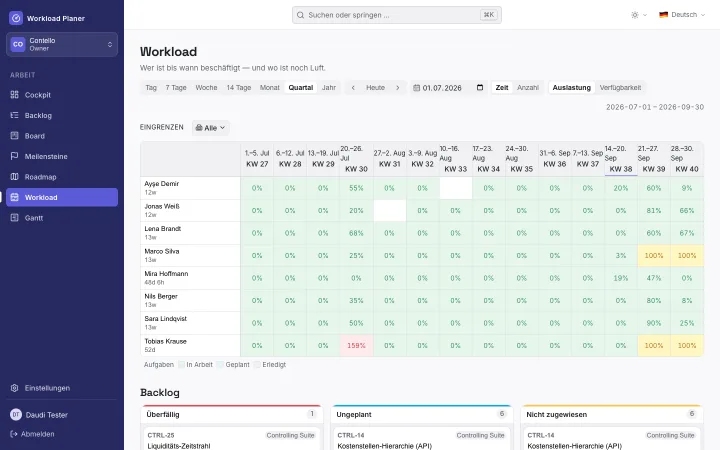Open the Alle filter dropdown
720x450 pixels.
click(x=210, y=128)
